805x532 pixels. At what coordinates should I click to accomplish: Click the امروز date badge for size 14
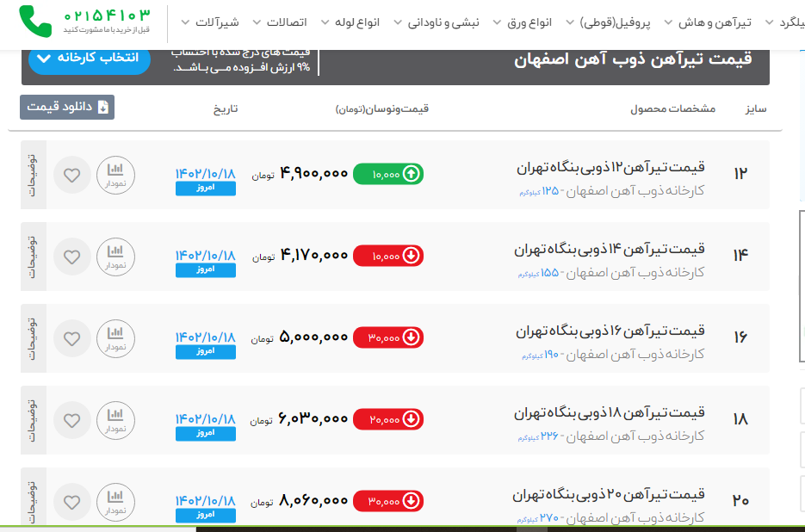click(x=205, y=269)
